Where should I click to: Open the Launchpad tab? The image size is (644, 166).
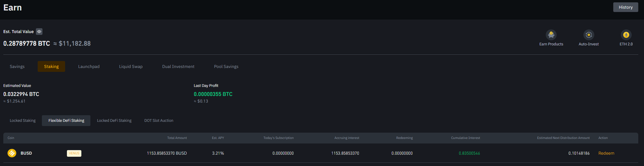[89, 67]
